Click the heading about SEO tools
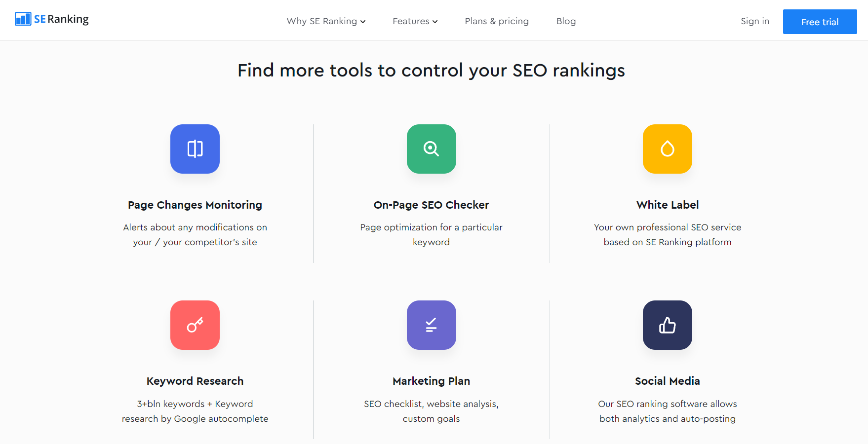This screenshot has height=444, width=868. pos(431,70)
